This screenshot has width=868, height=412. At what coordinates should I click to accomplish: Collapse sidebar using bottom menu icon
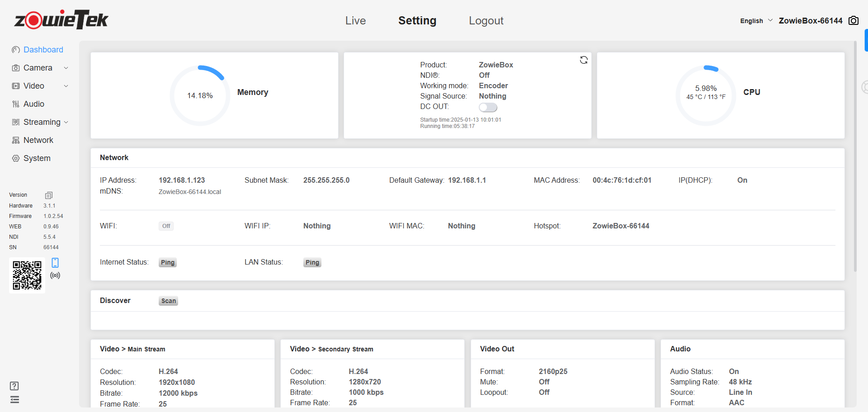pos(14,400)
